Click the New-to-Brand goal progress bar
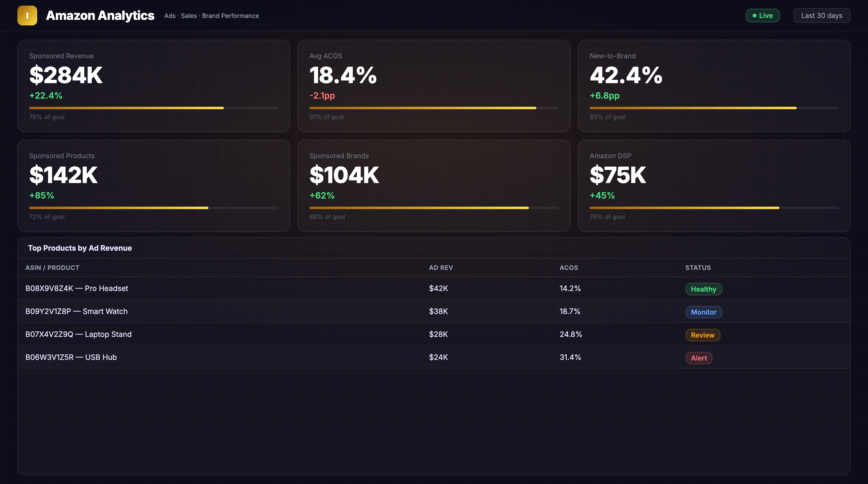868x484 pixels. [714, 108]
